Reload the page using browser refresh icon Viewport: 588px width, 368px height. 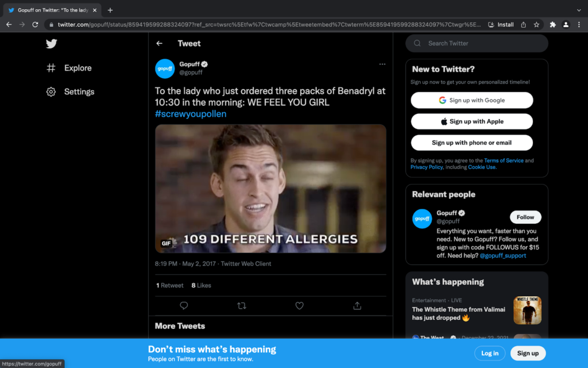(x=35, y=25)
